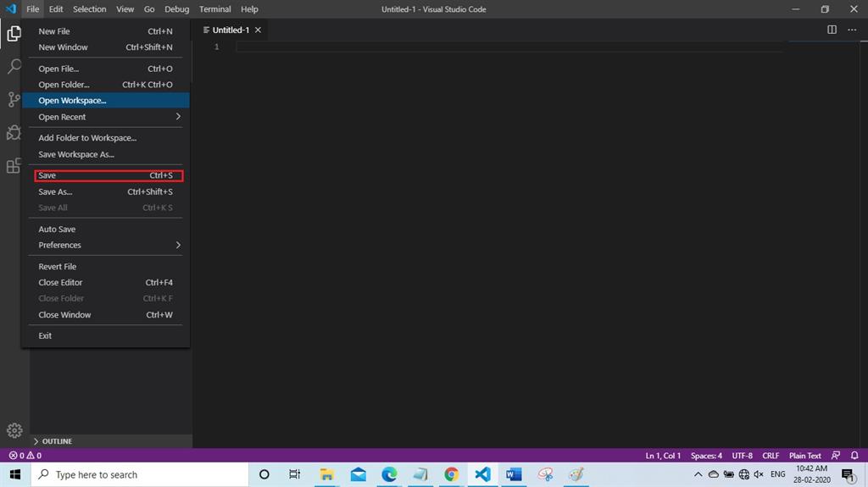Expand Open Recent submenu
This screenshot has height=487, width=868.
106,117
